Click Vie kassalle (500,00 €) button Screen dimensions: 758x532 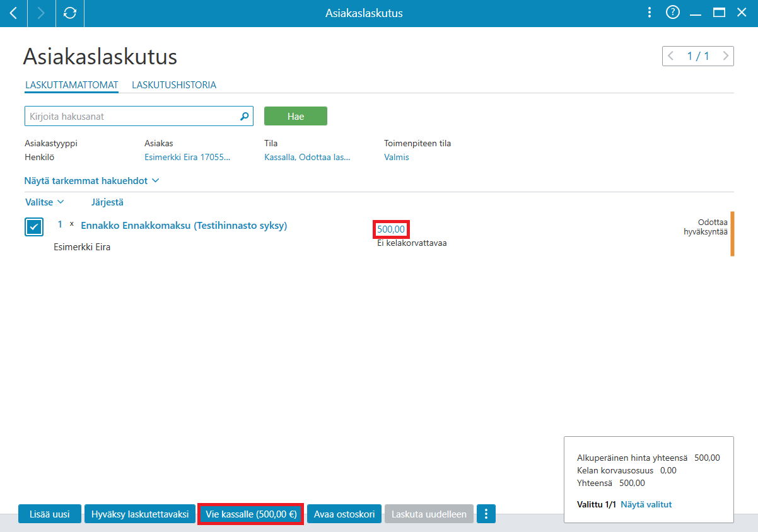point(251,514)
